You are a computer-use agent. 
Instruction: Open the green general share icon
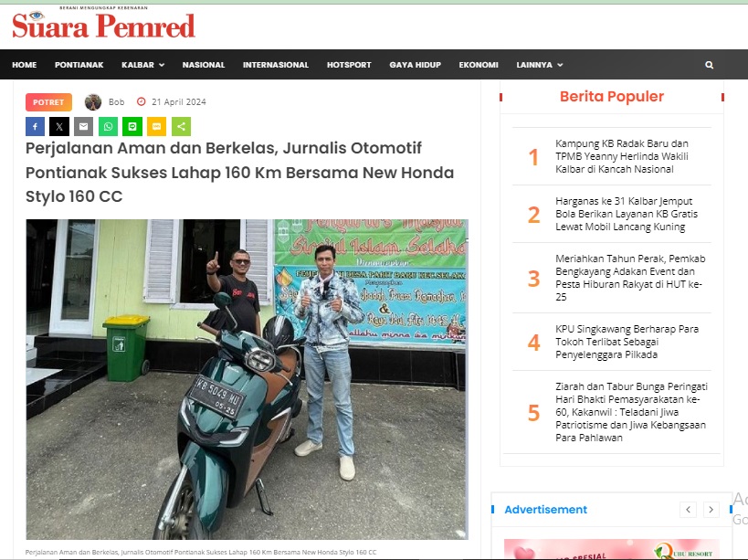click(181, 126)
